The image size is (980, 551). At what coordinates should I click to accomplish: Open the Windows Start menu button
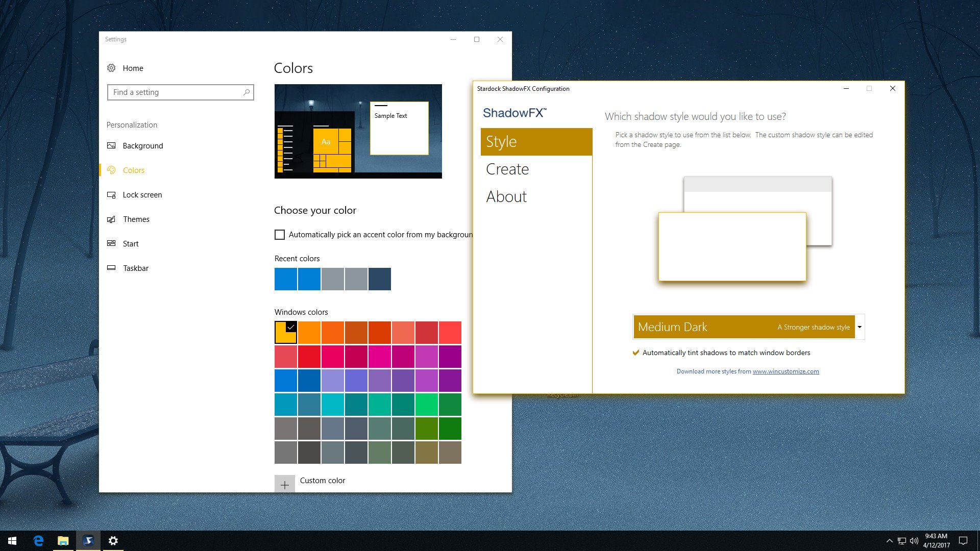pyautogui.click(x=12, y=541)
